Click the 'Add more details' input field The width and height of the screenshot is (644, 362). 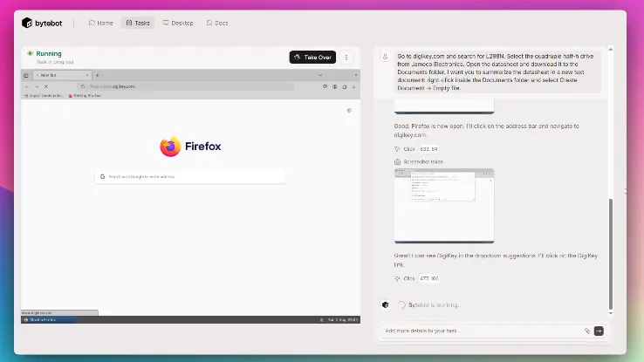point(483,331)
